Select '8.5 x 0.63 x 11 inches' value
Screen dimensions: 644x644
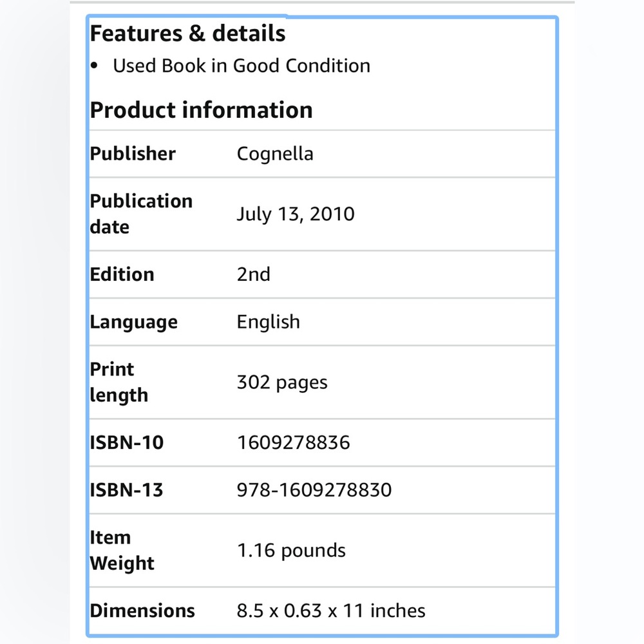coord(331,611)
